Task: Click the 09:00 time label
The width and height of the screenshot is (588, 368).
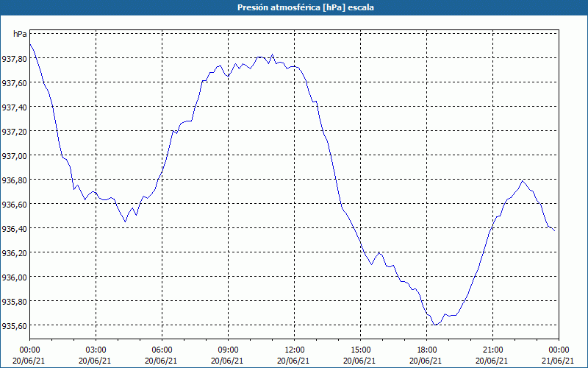Action: pos(228,350)
